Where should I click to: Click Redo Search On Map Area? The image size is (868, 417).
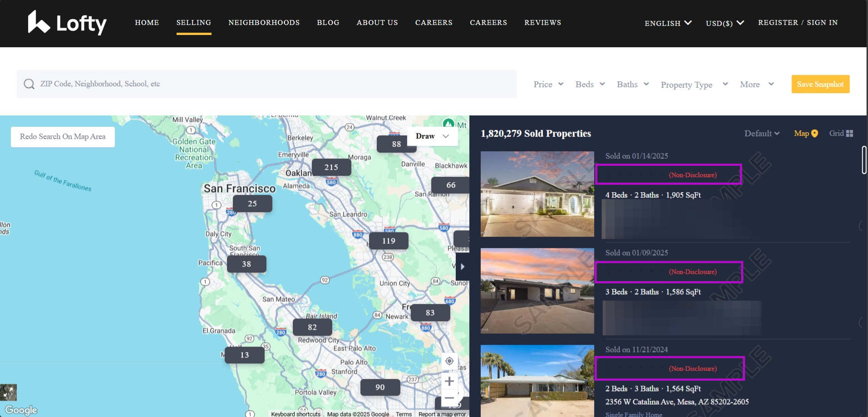(63, 137)
